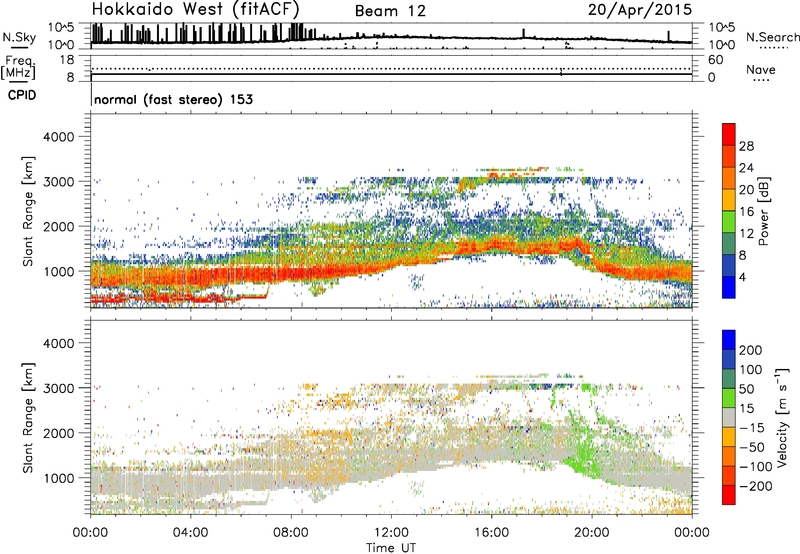This screenshot has width=800, height=554.
Task: Click the '60' tick on Nave axis
Action: [715, 60]
